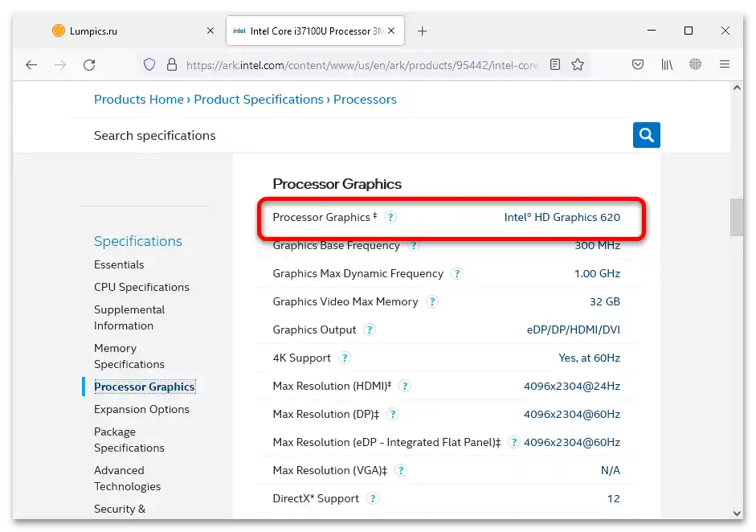
Task: Switch to Intel Core i37100U Processor tab
Action: [x=315, y=31]
